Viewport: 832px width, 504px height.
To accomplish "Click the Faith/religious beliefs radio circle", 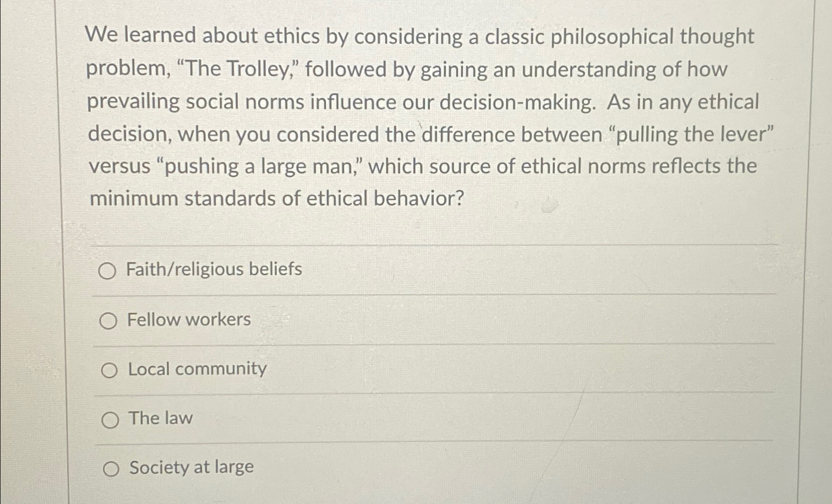I will 108,269.
